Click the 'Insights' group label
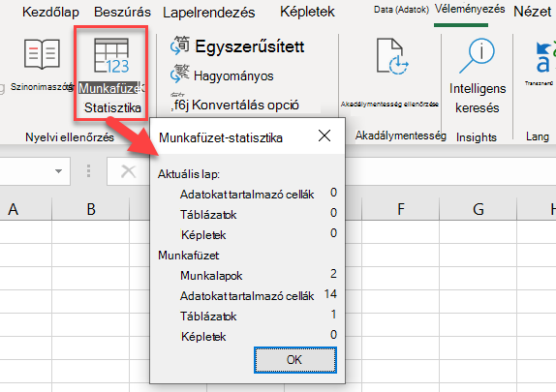 [477, 137]
